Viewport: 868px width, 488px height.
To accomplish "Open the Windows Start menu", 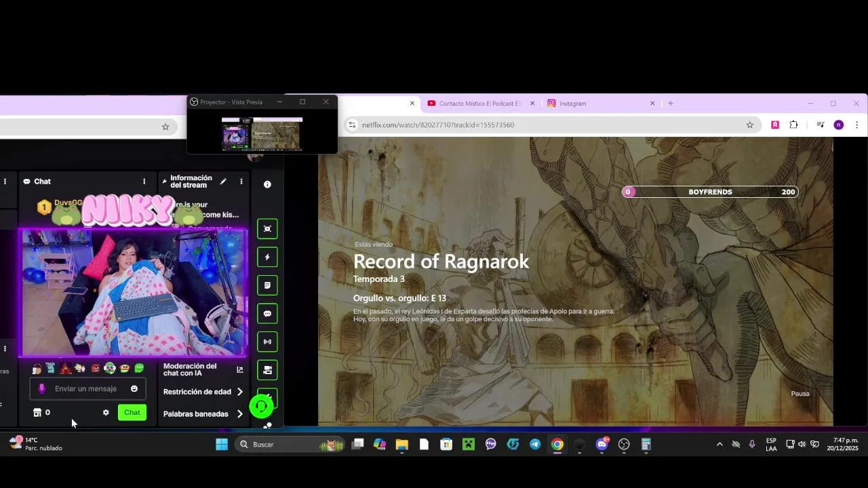I will point(222,445).
